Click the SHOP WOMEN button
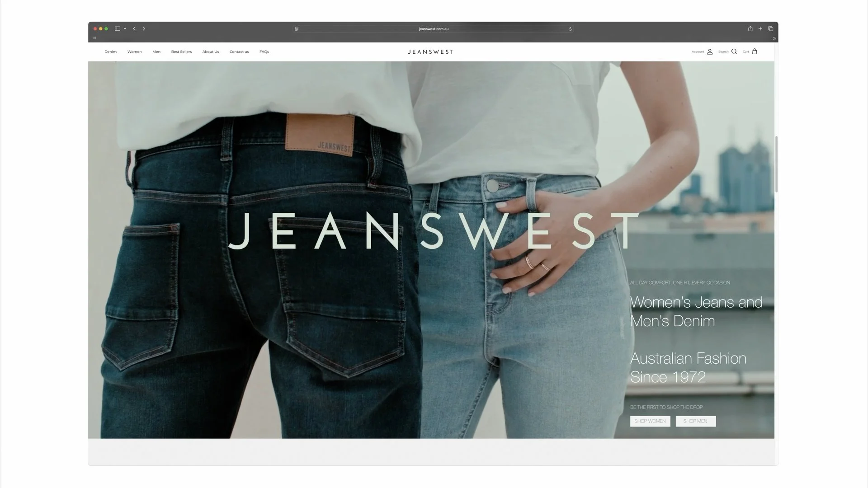 pyautogui.click(x=650, y=421)
